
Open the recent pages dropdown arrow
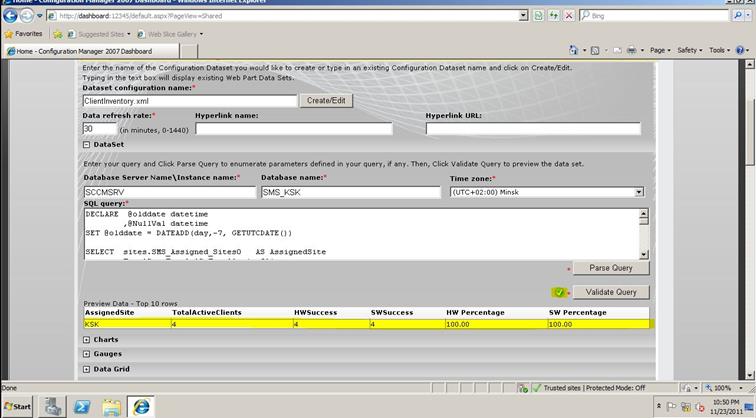pos(40,16)
